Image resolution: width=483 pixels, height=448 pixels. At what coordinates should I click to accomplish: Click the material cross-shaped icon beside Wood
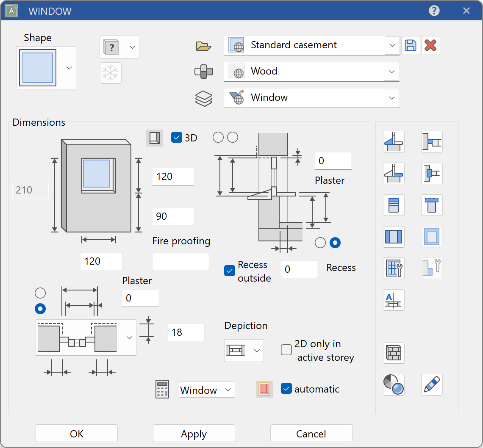coord(204,72)
